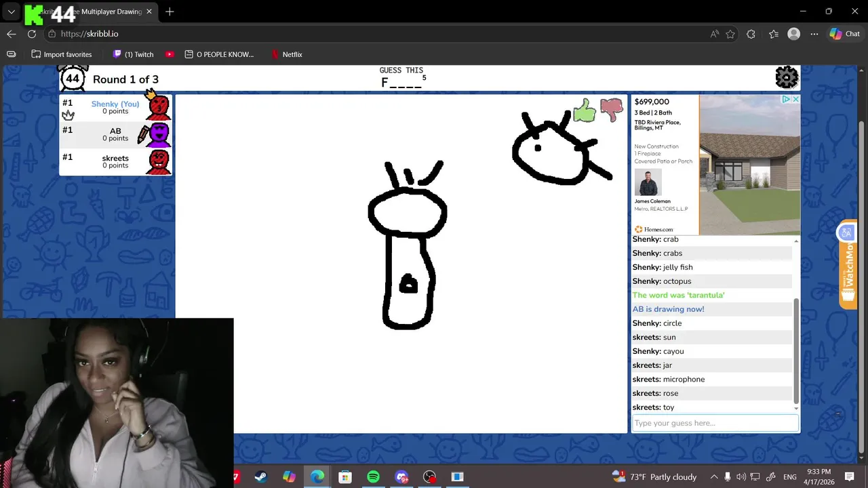868x488 pixels.
Task: Open browser Extensions menu
Action: 751,34
